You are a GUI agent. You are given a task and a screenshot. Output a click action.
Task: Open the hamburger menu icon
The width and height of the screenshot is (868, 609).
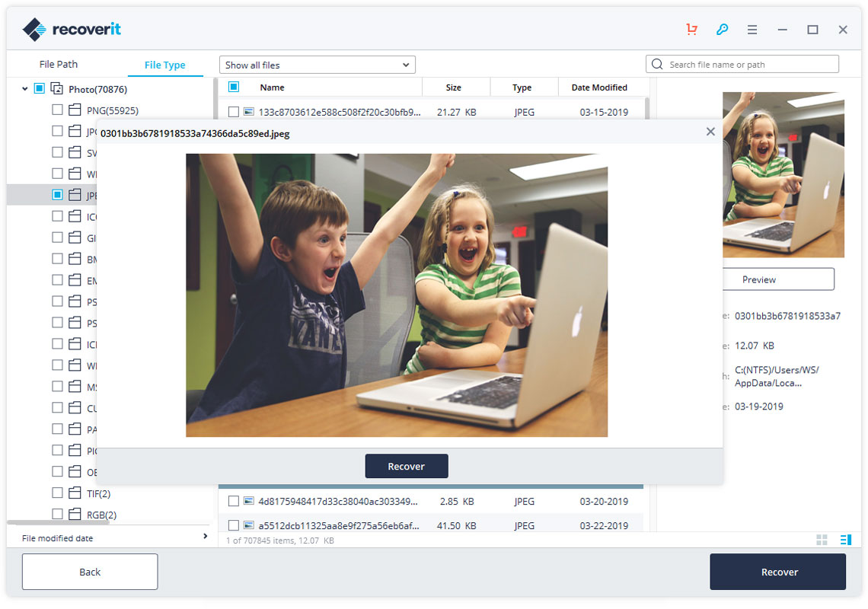click(x=752, y=30)
